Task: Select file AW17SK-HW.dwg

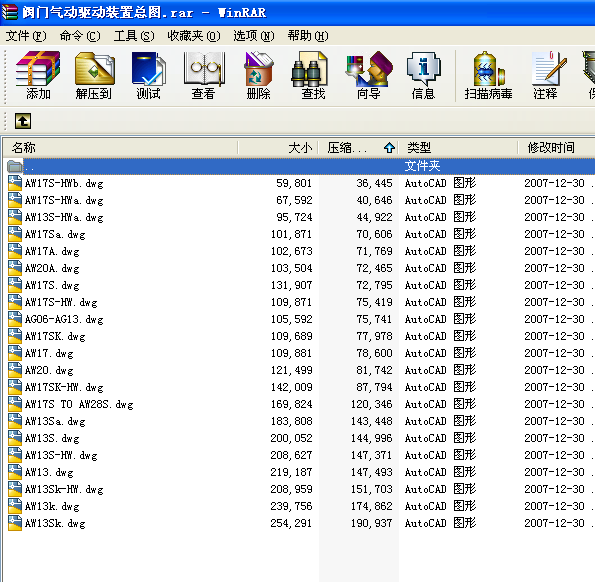Action: coord(64,387)
